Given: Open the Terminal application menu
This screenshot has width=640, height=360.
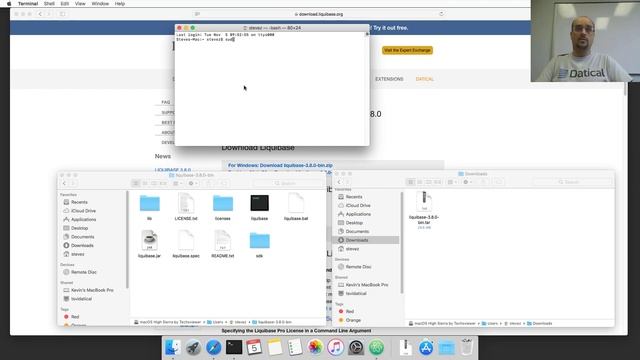Looking at the screenshot, I should tap(28, 4).
